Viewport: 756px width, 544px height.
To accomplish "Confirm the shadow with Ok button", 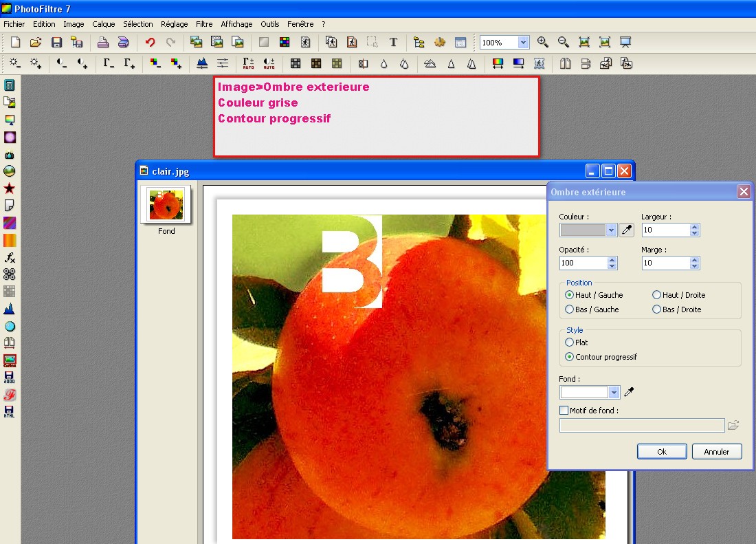I will [662, 452].
